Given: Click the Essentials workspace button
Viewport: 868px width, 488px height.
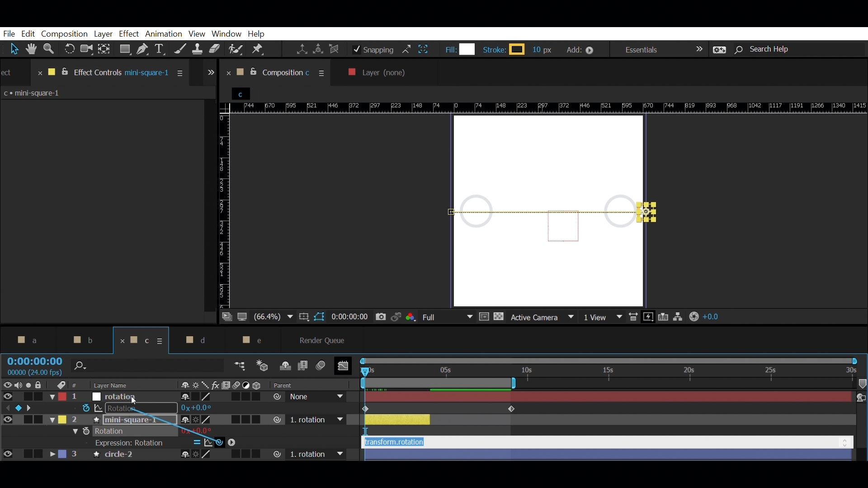Looking at the screenshot, I should [x=642, y=50].
